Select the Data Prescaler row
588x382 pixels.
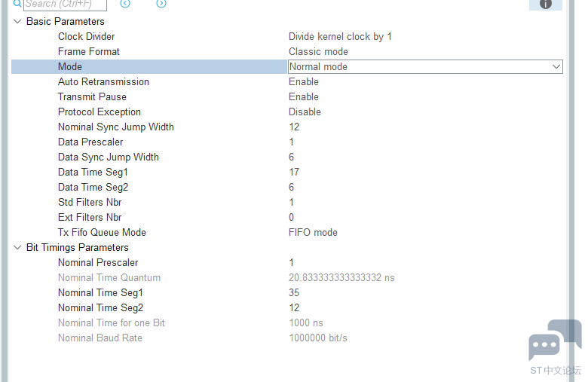point(287,142)
